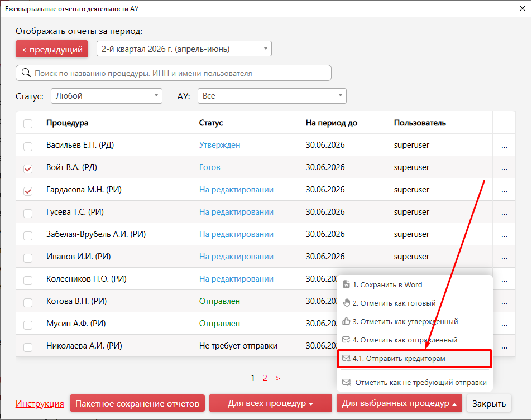This screenshot has width=532, height=420.
Task: Click the thumbs-up icon for Отметить как утвержденный
Action: click(x=346, y=321)
